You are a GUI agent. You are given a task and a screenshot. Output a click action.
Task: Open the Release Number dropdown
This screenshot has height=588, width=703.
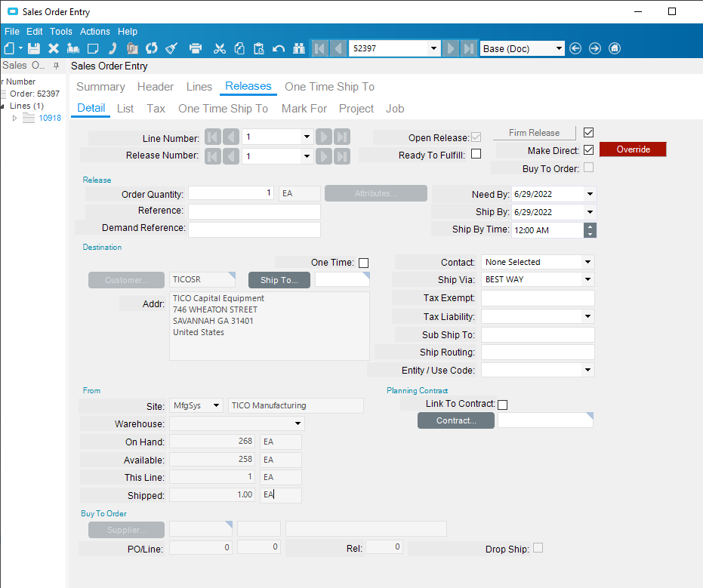pos(307,156)
